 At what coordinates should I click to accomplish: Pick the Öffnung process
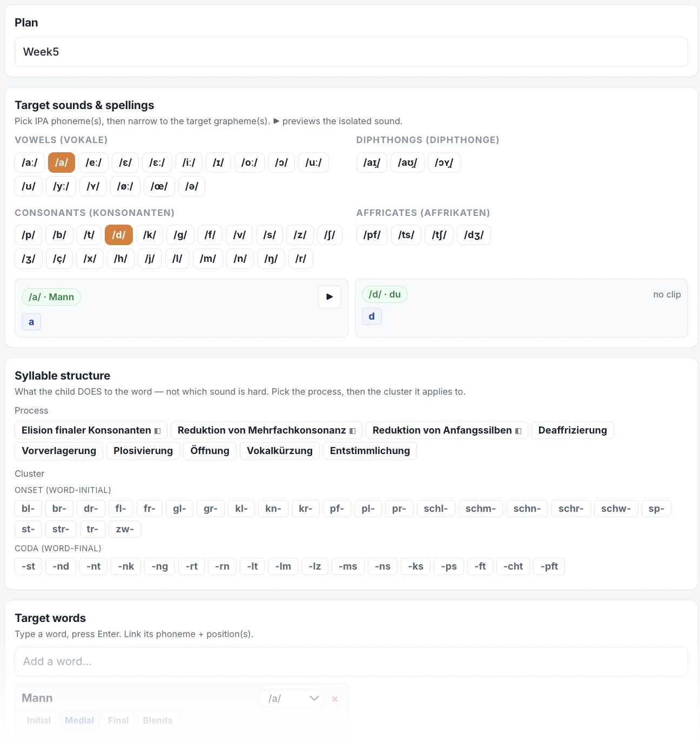[210, 451]
